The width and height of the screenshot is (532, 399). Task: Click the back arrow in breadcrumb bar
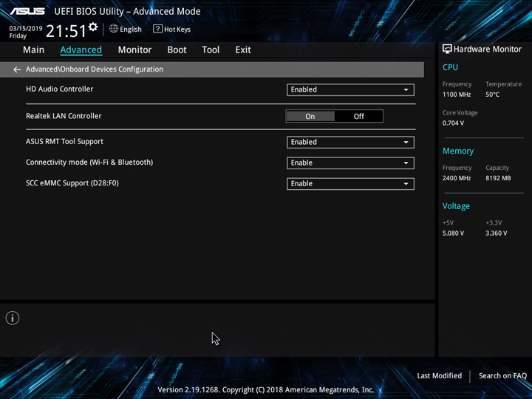pyautogui.click(x=17, y=69)
